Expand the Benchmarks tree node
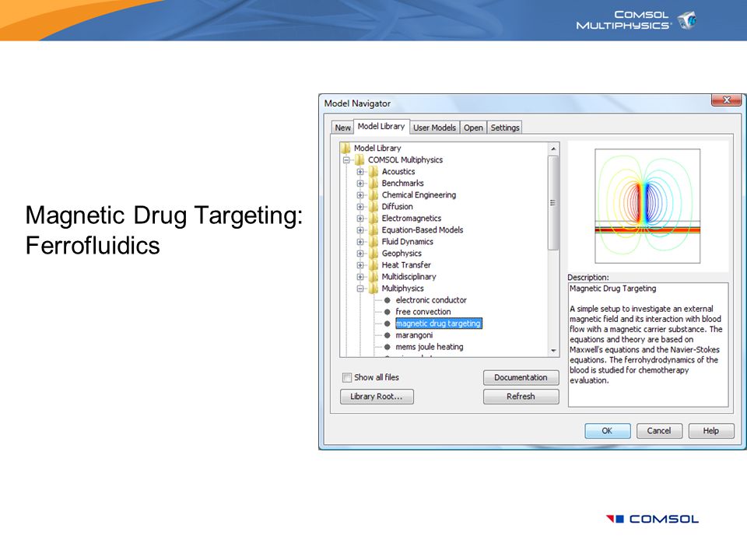The width and height of the screenshot is (747, 560). pos(360,184)
